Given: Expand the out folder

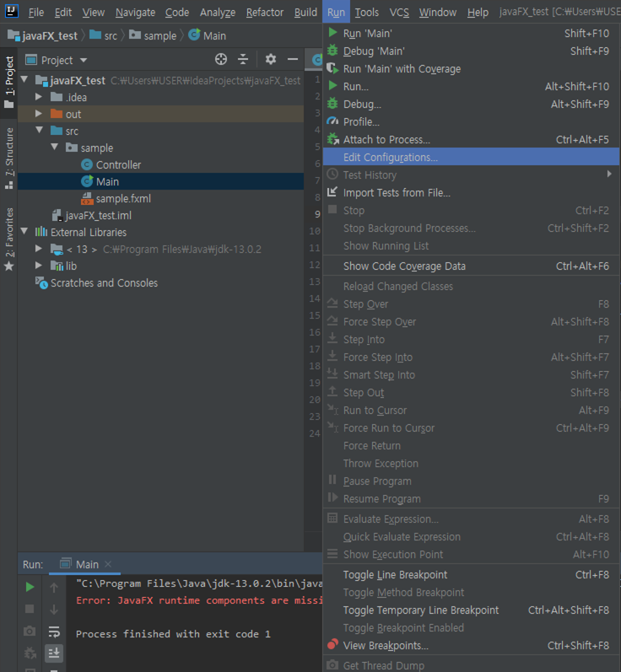Looking at the screenshot, I should point(39,114).
